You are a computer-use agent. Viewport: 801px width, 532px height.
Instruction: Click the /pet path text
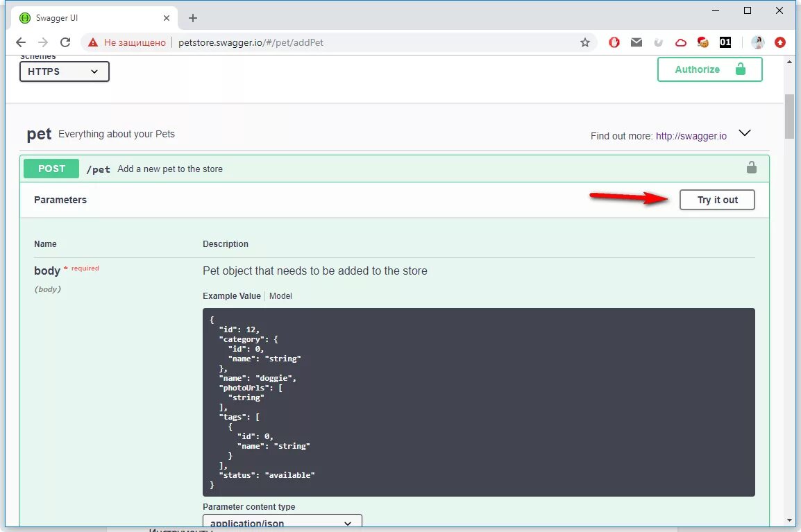click(x=98, y=169)
